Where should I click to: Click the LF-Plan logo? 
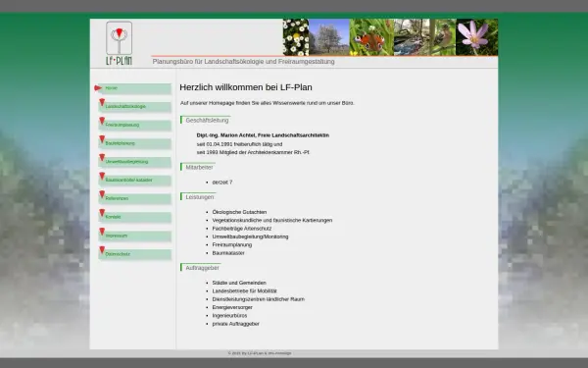(x=119, y=43)
